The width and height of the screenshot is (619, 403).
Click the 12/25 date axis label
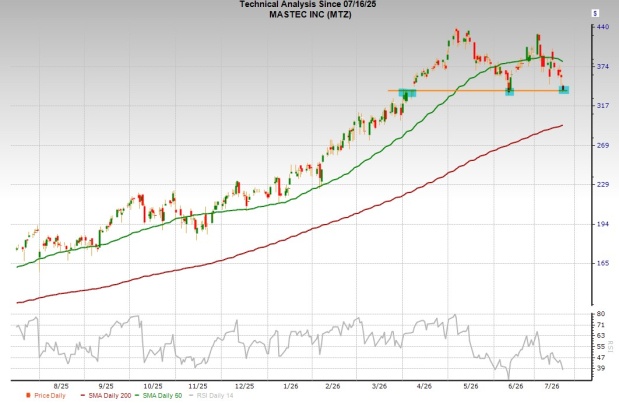tap(245, 386)
